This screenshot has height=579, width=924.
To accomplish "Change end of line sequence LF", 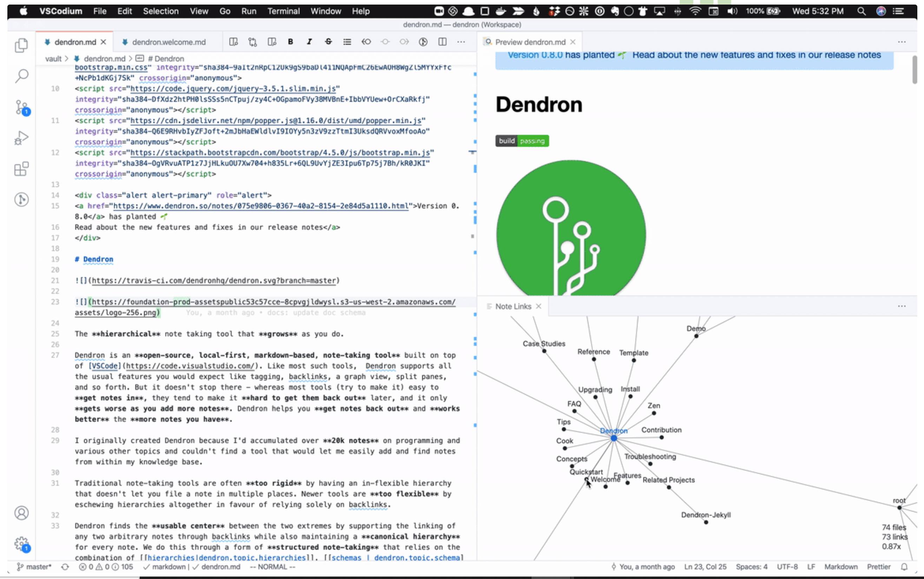I will [x=811, y=567].
